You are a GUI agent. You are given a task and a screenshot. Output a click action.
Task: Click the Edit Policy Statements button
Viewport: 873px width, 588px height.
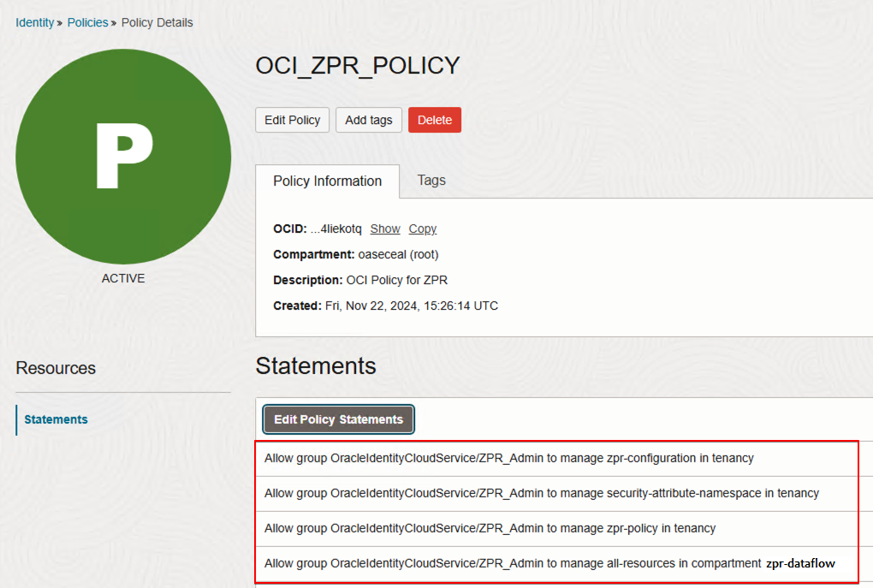click(339, 419)
